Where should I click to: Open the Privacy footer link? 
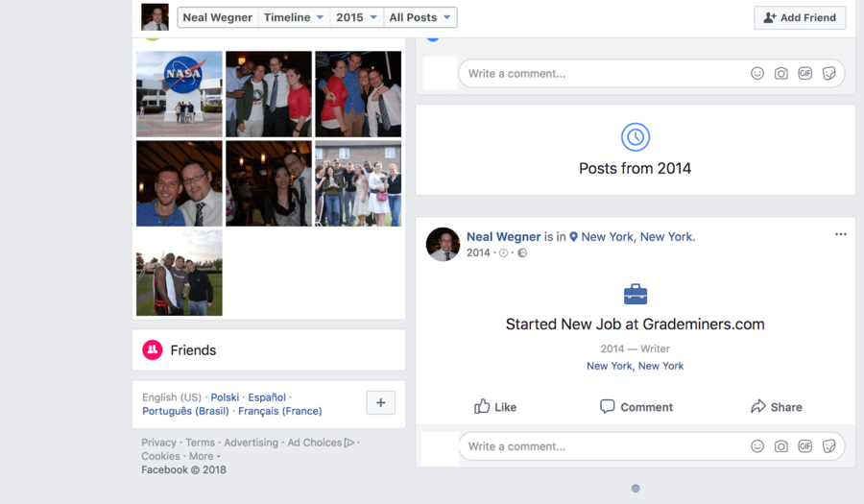[158, 443]
